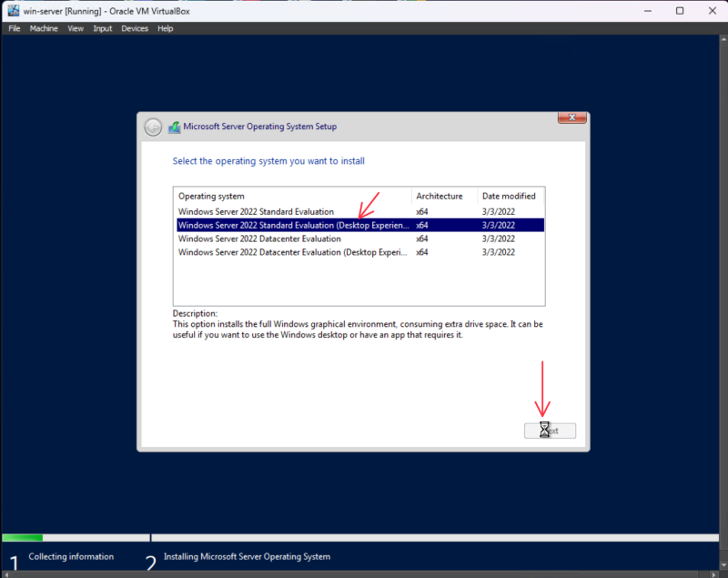Click the Architecture column header
Image resolution: width=728 pixels, height=578 pixels.
click(x=439, y=196)
